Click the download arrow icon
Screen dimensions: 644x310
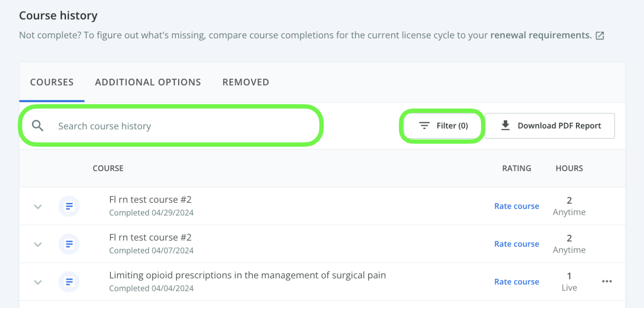pyautogui.click(x=505, y=125)
